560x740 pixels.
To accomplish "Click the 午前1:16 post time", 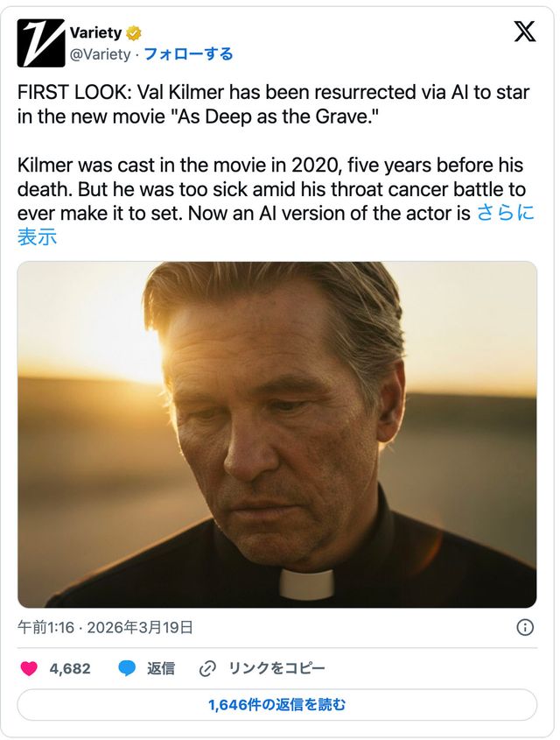I will click(45, 627).
